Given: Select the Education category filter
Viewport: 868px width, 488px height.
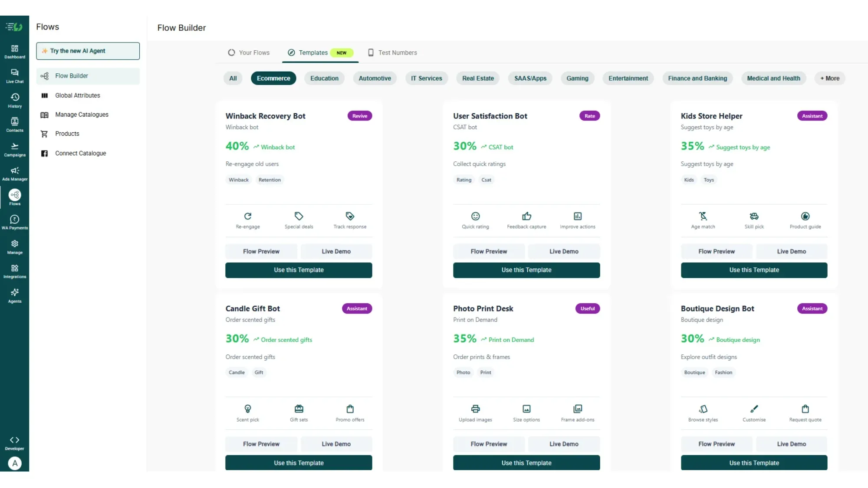Looking at the screenshot, I should click(x=324, y=79).
